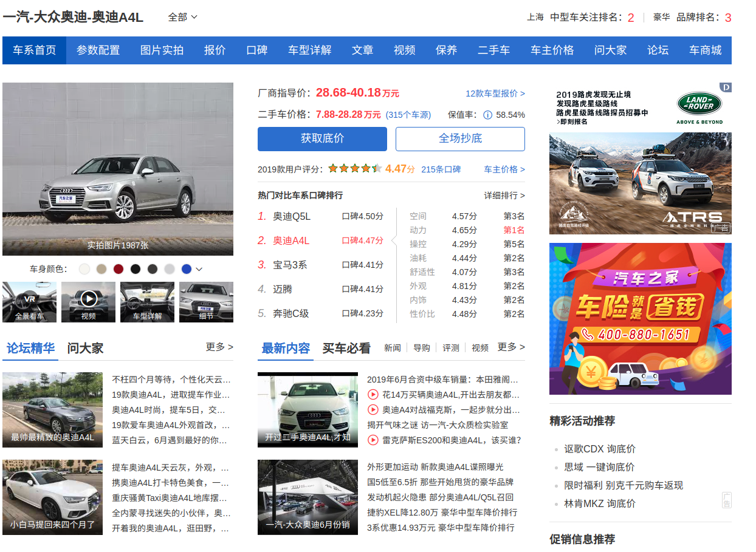The height and width of the screenshot is (552, 756).
Task: Switch to 买车必看 tab
Action: pyautogui.click(x=346, y=349)
